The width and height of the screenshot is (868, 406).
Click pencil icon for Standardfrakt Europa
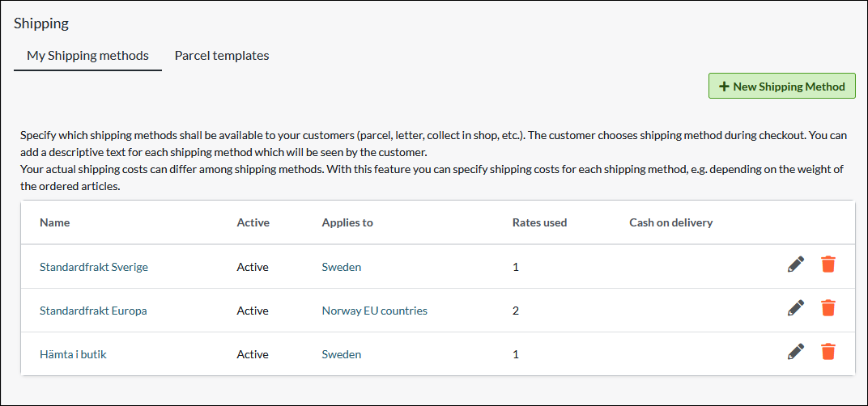pyautogui.click(x=796, y=308)
